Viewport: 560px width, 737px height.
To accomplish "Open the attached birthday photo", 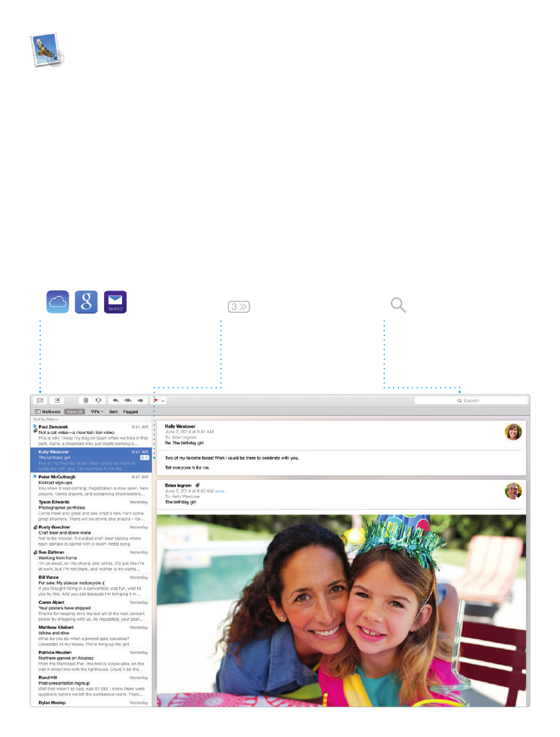I will point(341,610).
